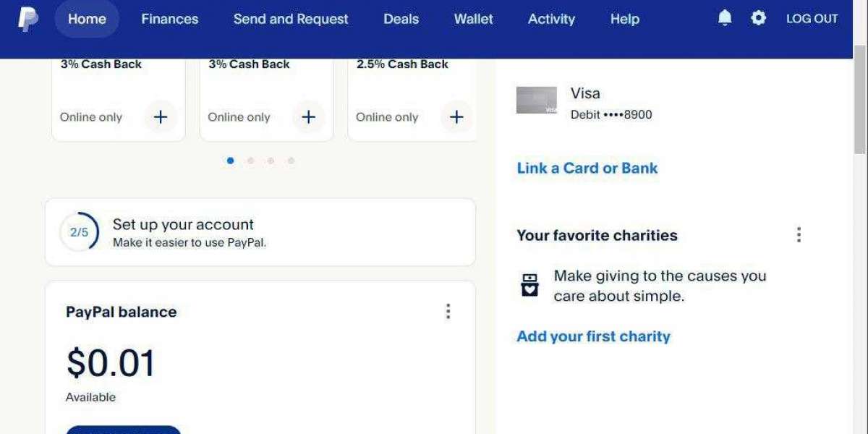Click the PayPal logo icon
The height and width of the screenshot is (434, 868).
click(x=28, y=20)
